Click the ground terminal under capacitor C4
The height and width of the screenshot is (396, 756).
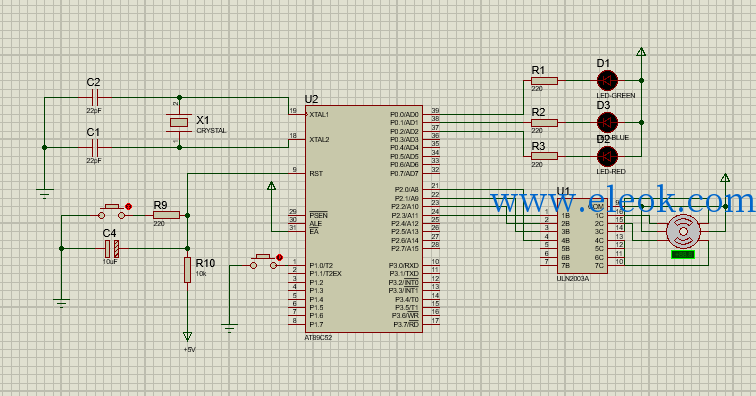tap(61, 303)
